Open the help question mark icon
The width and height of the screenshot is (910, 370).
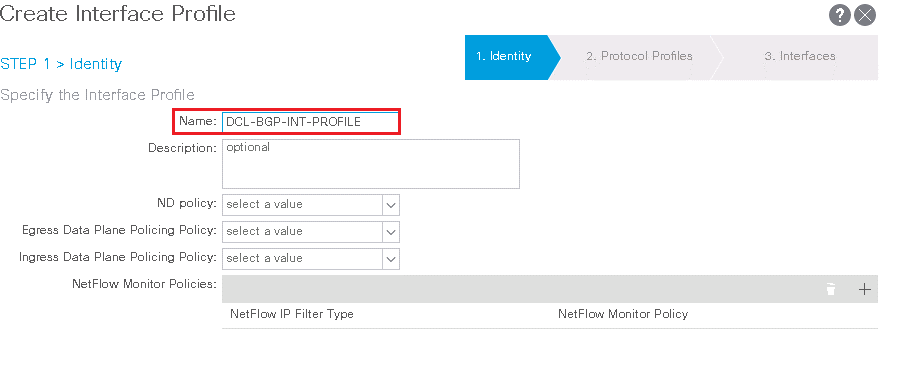839,15
